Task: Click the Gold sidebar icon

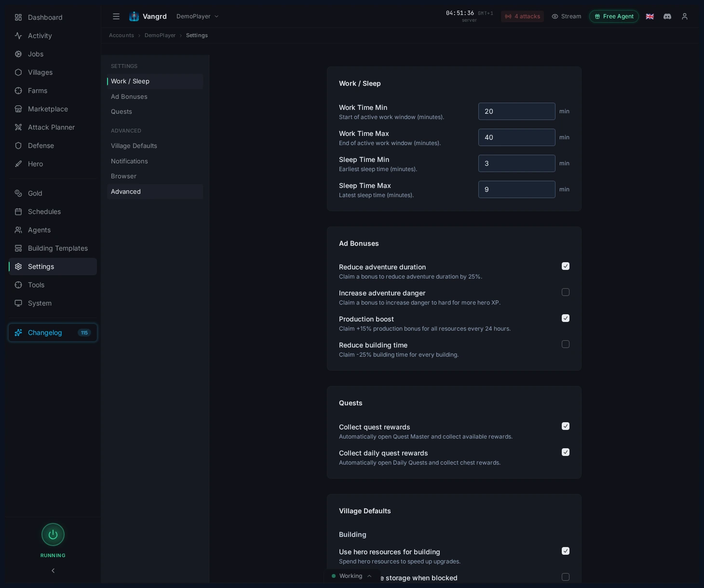Action: (18, 193)
